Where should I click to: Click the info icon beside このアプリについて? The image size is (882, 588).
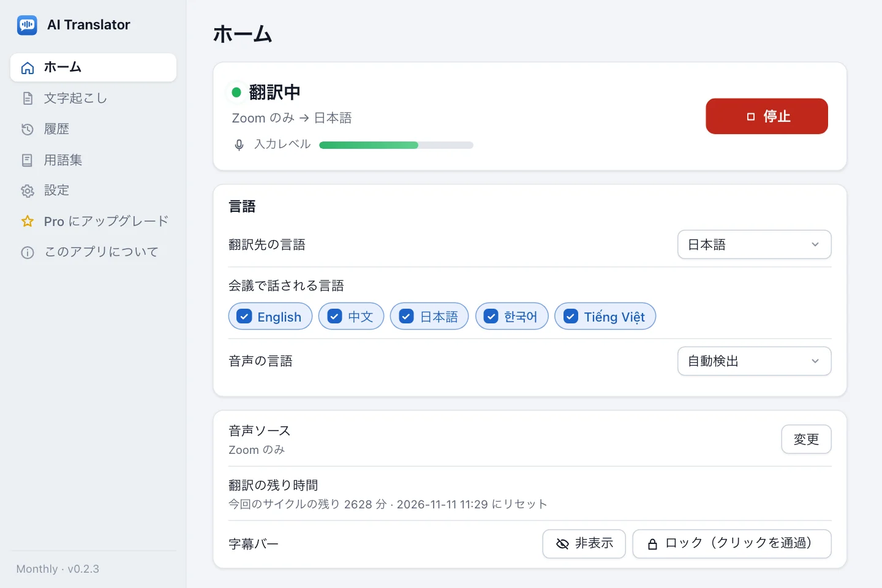click(28, 252)
